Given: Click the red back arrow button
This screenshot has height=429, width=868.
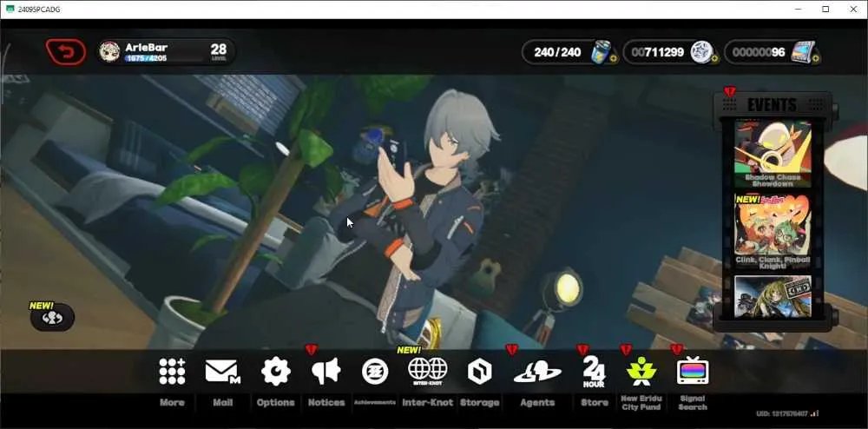Looking at the screenshot, I should point(65,53).
